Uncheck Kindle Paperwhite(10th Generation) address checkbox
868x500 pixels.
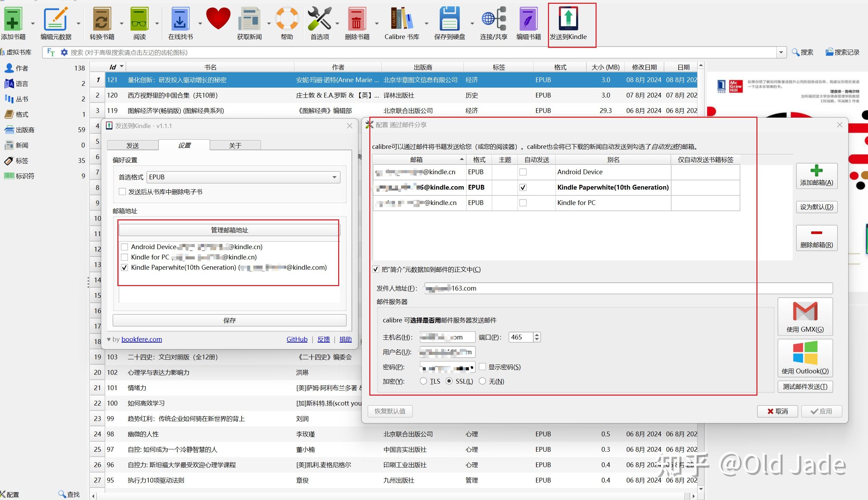pyautogui.click(x=125, y=268)
